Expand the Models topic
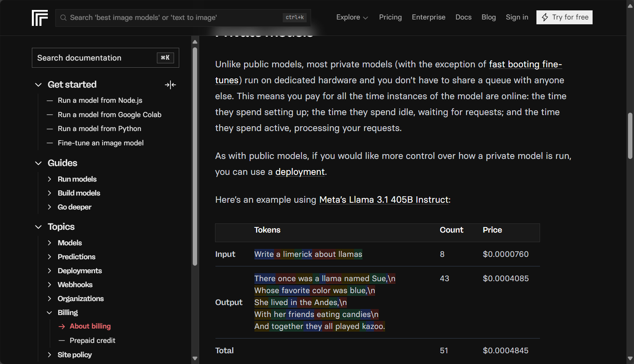This screenshot has width=634, height=364. [49, 243]
